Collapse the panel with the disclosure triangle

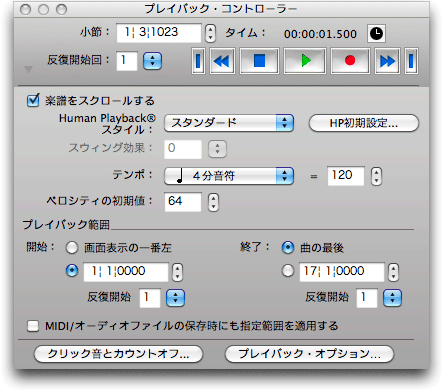click(x=28, y=69)
